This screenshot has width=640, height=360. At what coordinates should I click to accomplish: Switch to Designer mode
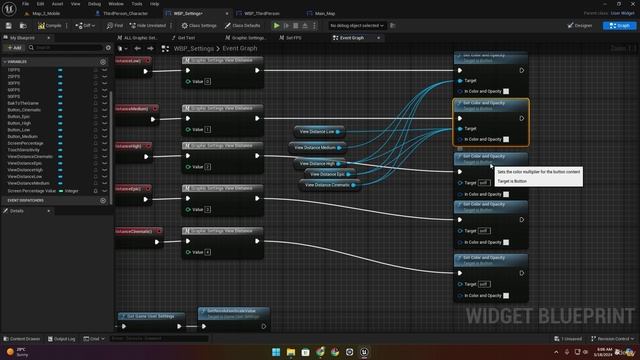580,26
